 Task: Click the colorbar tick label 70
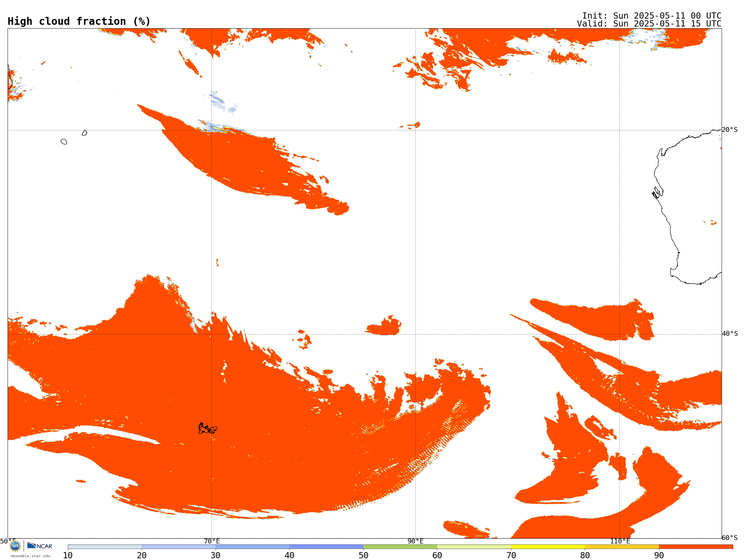(x=511, y=556)
